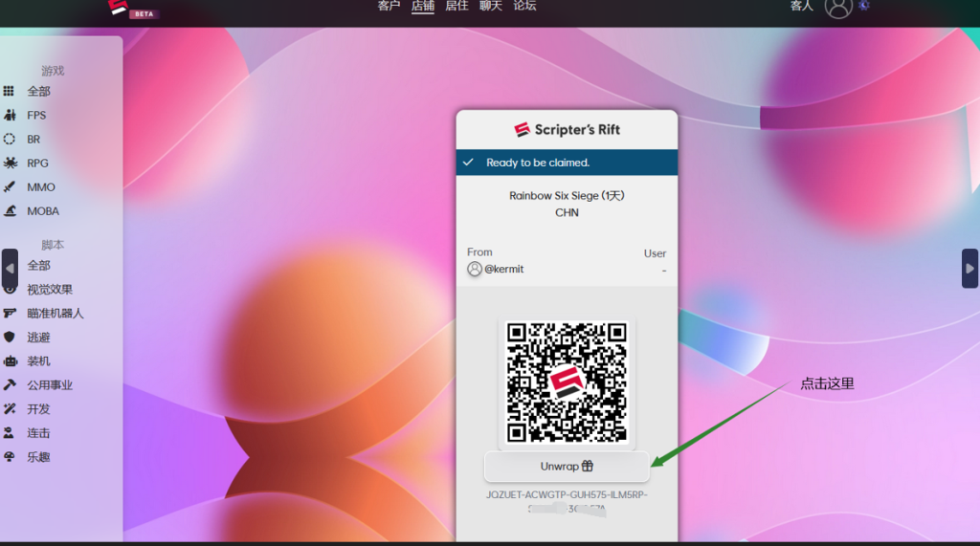The width and height of the screenshot is (980, 546).
Task: Select 全部 under the 游戏 section
Action: coord(38,91)
